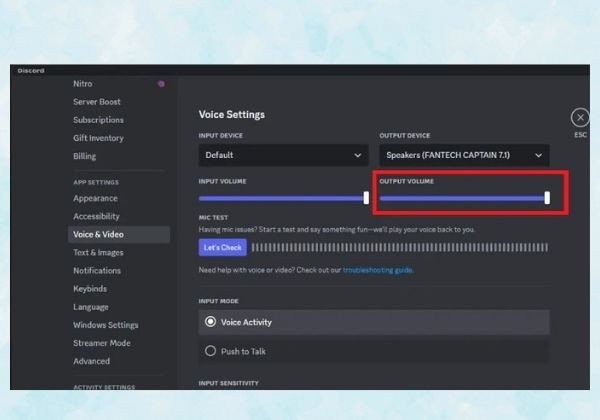Open Billing settings

(x=85, y=156)
